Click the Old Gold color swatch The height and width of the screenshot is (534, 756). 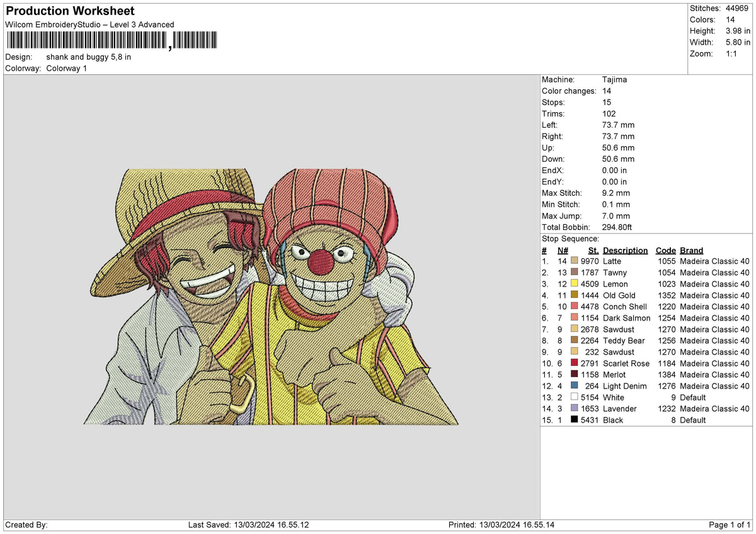[574, 295]
